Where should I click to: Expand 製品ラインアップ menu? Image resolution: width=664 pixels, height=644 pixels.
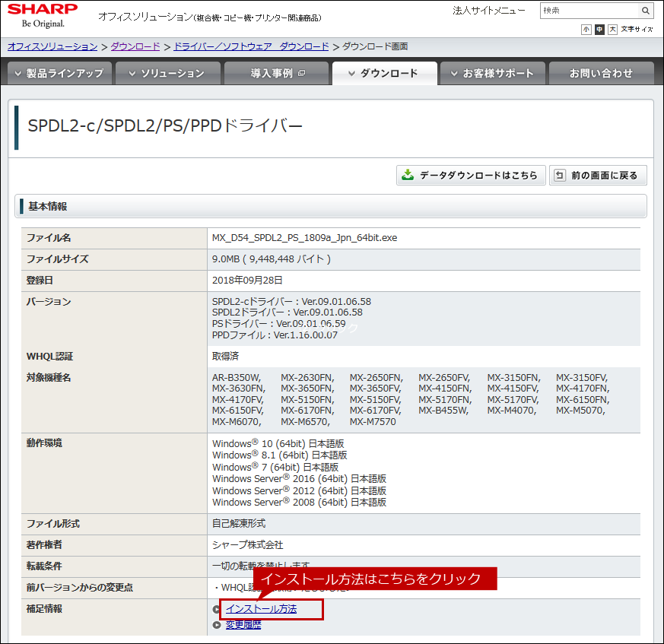point(60,73)
